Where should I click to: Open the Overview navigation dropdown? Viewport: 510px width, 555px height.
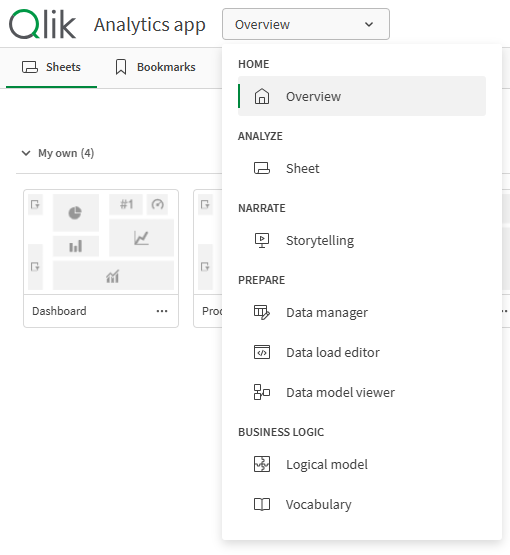[306, 24]
